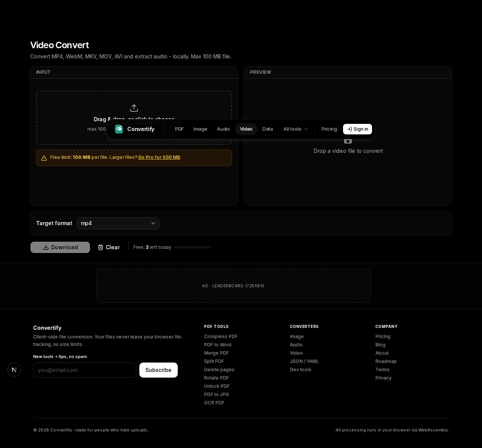
Task: Click the Download button
Action: coord(60,247)
